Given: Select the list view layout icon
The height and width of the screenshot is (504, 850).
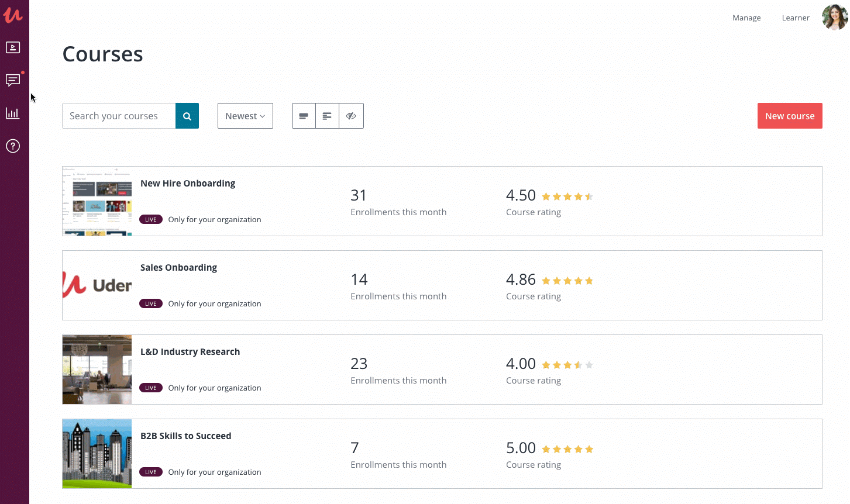Looking at the screenshot, I should pos(326,116).
